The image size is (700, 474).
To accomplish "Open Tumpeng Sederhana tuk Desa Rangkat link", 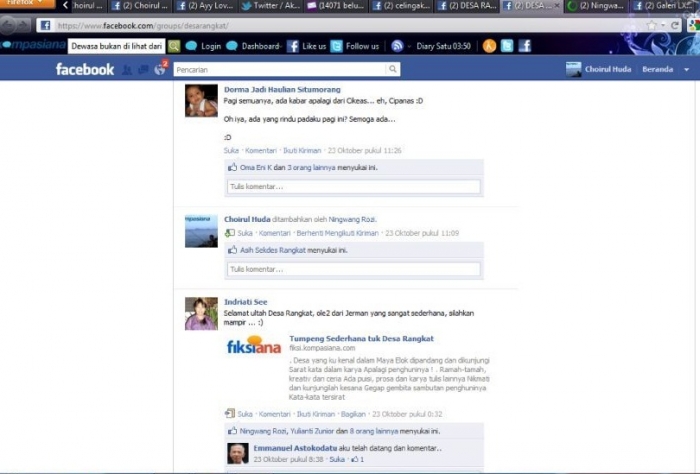I will [x=361, y=338].
